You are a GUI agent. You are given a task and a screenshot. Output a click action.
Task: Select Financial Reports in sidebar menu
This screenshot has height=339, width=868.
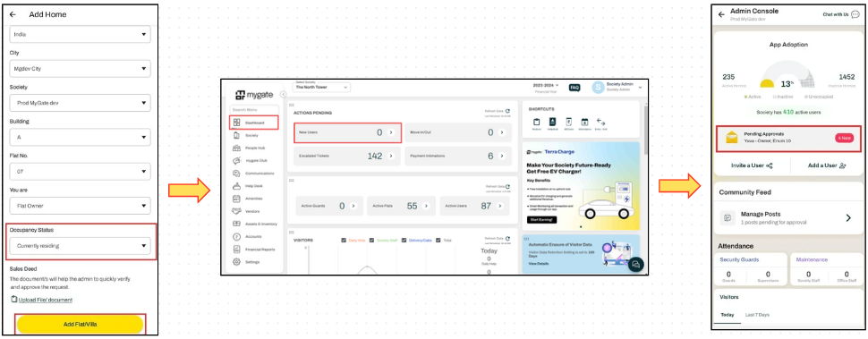coord(260,250)
